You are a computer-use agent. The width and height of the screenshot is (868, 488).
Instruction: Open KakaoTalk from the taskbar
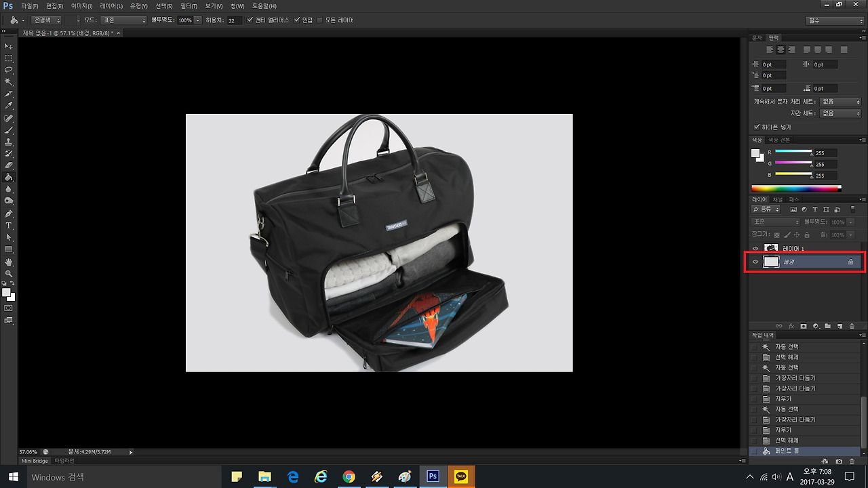[x=461, y=476]
